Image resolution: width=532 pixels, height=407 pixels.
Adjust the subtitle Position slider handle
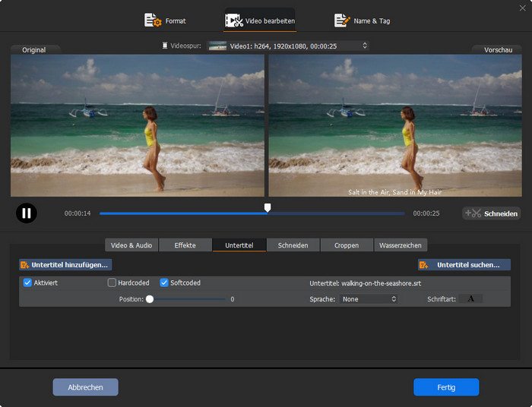150,299
